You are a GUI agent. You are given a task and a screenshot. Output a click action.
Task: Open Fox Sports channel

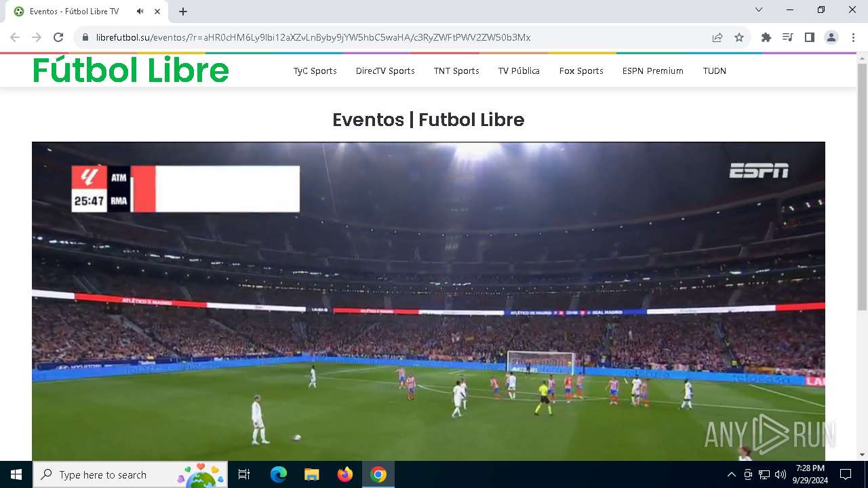581,70
